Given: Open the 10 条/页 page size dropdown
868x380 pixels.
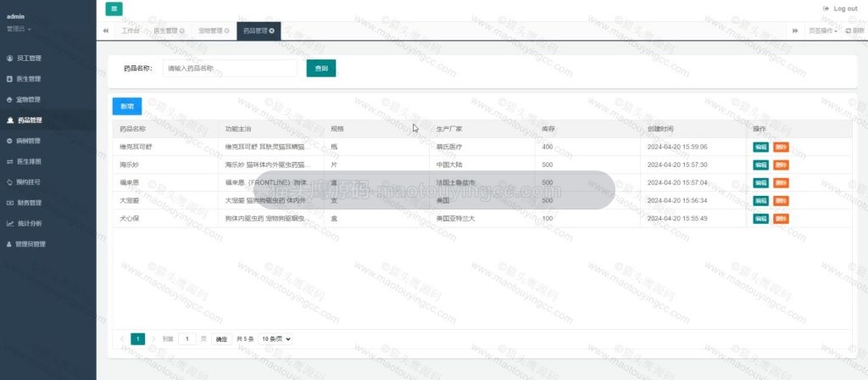Looking at the screenshot, I should [275, 339].
